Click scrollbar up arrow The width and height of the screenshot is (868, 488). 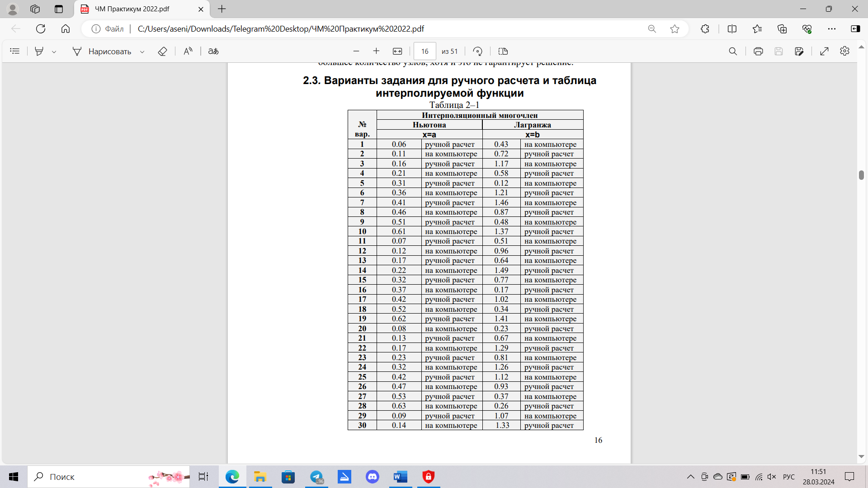click(861, 47)
